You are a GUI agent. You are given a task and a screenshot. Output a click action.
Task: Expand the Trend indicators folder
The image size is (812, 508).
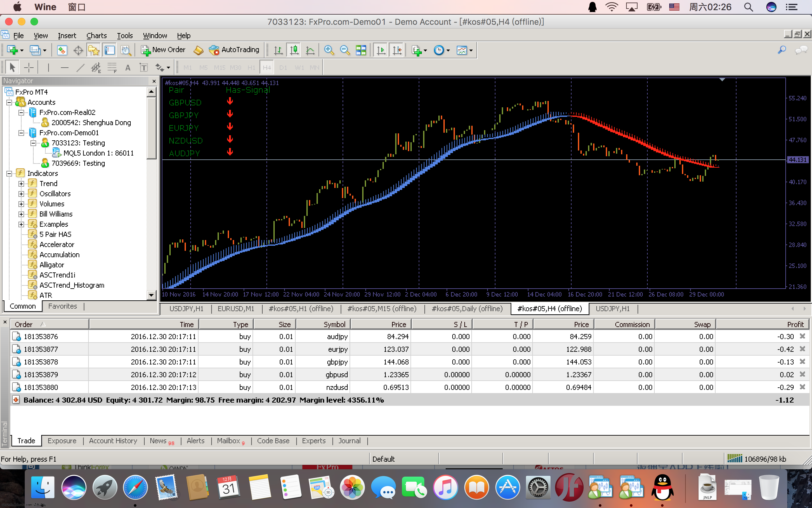click(x=22, y=184)
